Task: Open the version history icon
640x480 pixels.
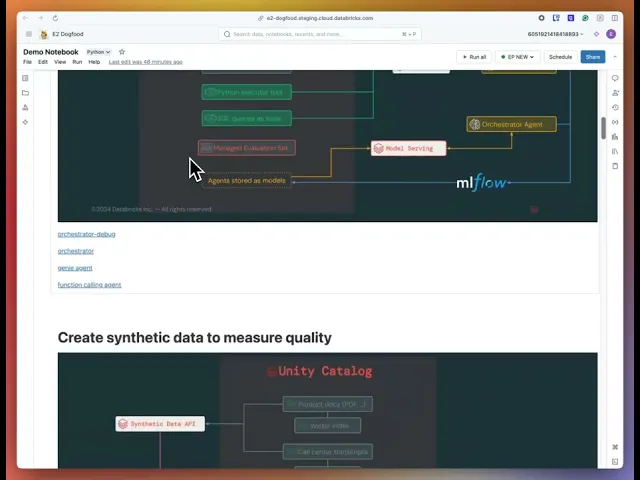Action: 615,107
